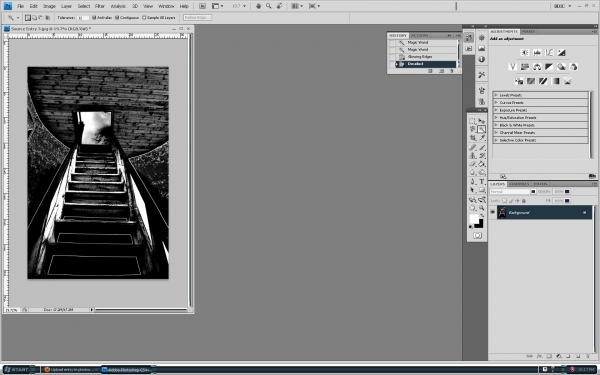Open the foreground color swatch
This screenshot has width=600, height=375.
[x=474, y=219]
